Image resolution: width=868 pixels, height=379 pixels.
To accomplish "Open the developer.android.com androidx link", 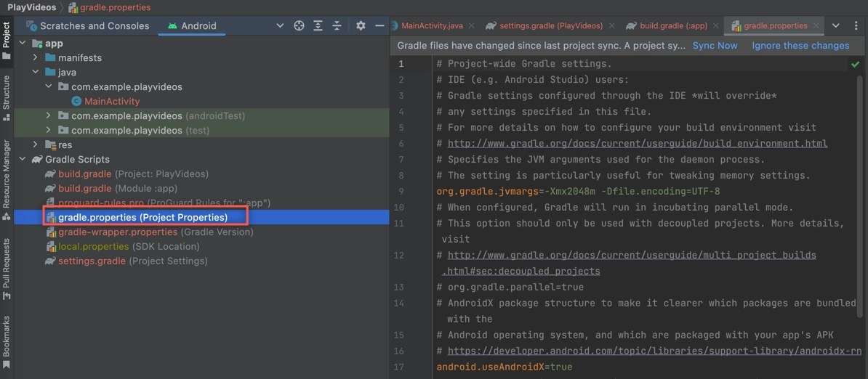I will [x=654, y=351].
